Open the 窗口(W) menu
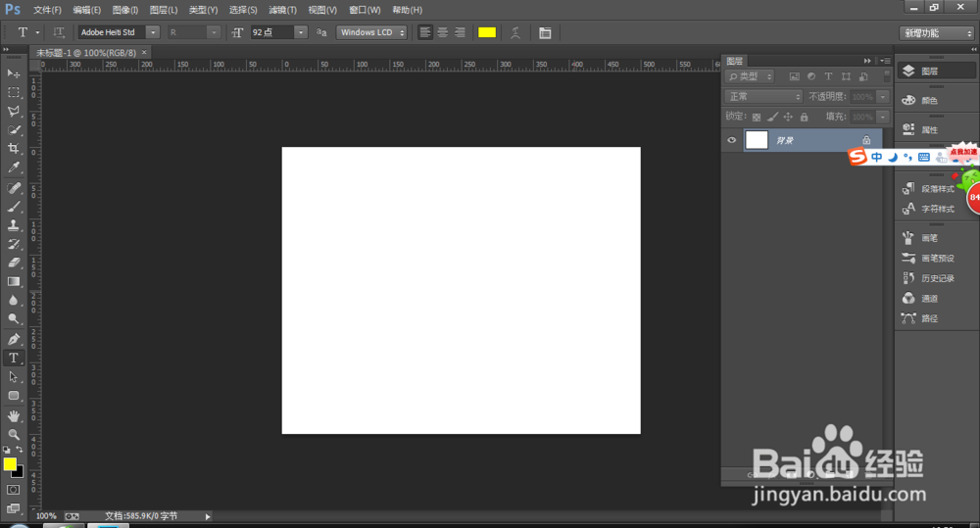The height and width of the screenshot is (528, 980). tap(365, 10)
